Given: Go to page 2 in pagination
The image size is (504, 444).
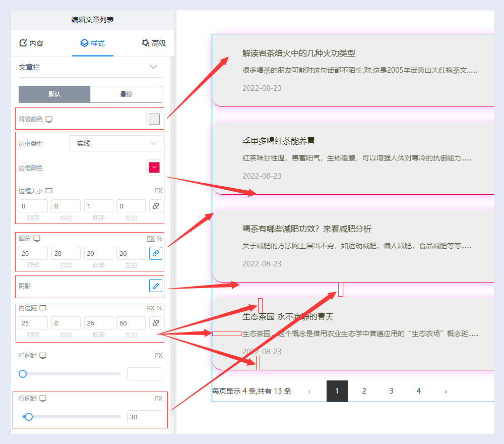Looking at the screenshot, I should (x=364, y=391).
